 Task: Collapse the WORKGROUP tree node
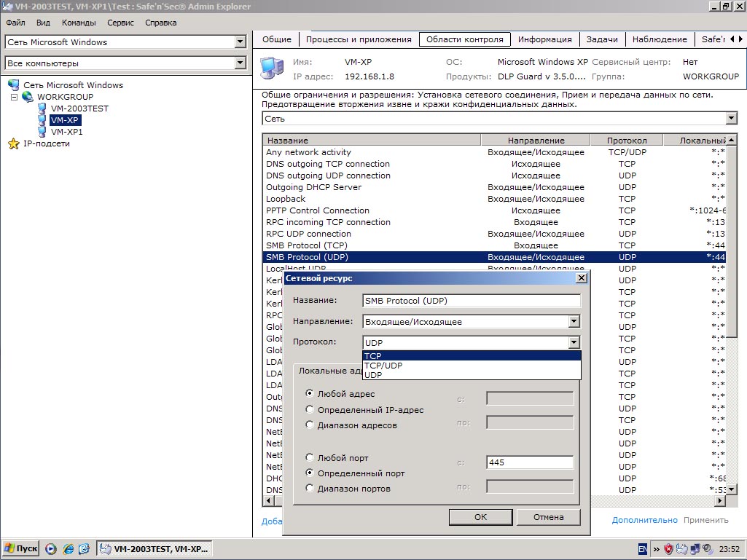coord(14,97)
